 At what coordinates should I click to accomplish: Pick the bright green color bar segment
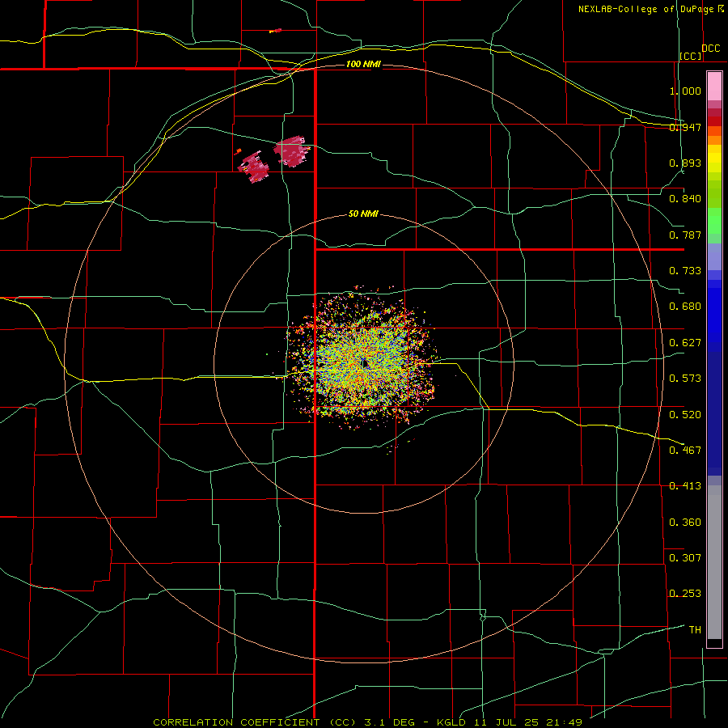(714, 221)
